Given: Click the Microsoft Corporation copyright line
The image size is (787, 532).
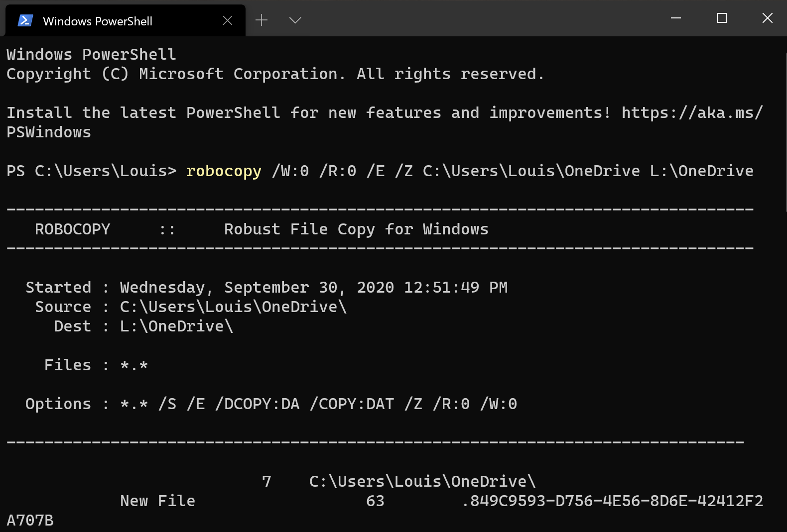Looking at the screenshot, I should (x=275, y=74).
